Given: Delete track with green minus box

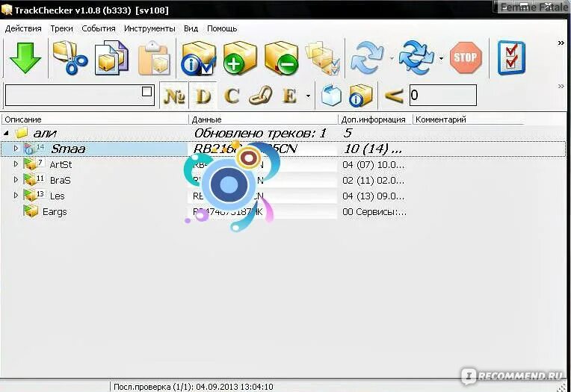Looking at the screenshot, I should 281,58.
